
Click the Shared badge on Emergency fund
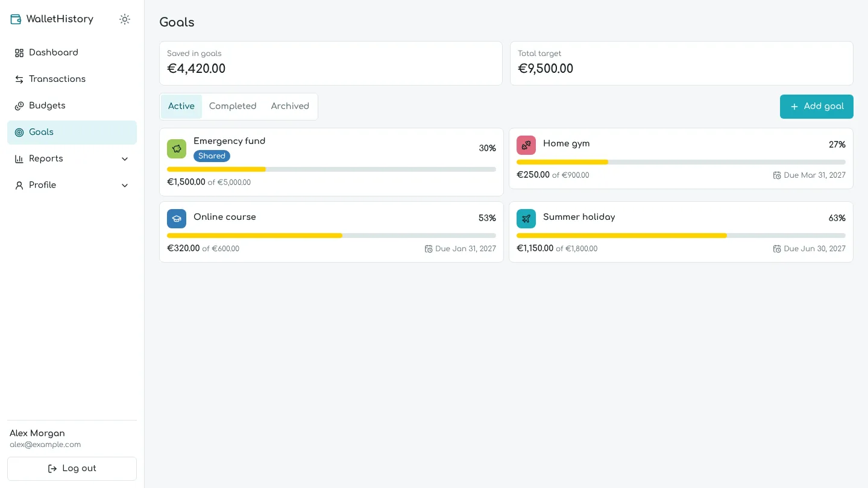212,156
